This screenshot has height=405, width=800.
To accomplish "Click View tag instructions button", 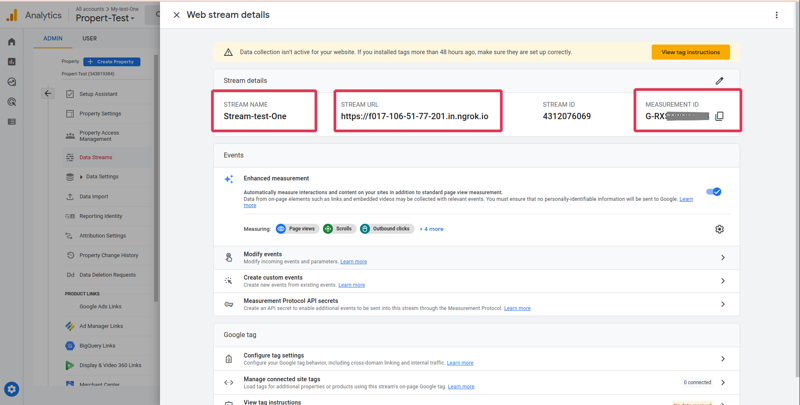I will point(690,52).
